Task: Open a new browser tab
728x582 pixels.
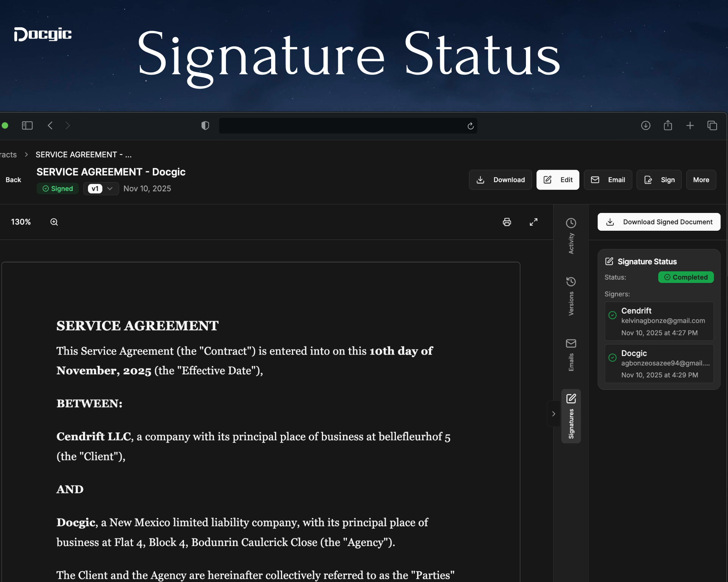Action: click(x=690, y=125)
